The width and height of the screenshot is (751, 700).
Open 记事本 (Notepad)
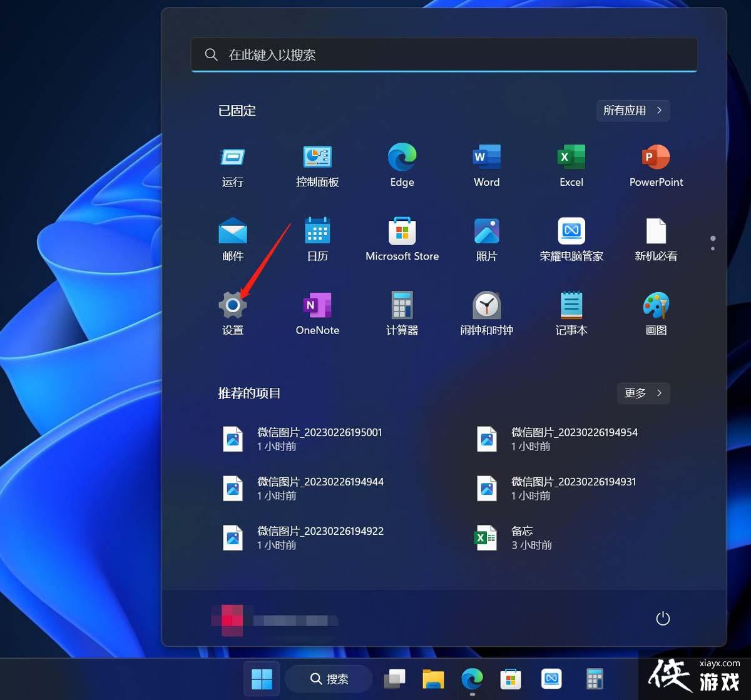(570, 313)
